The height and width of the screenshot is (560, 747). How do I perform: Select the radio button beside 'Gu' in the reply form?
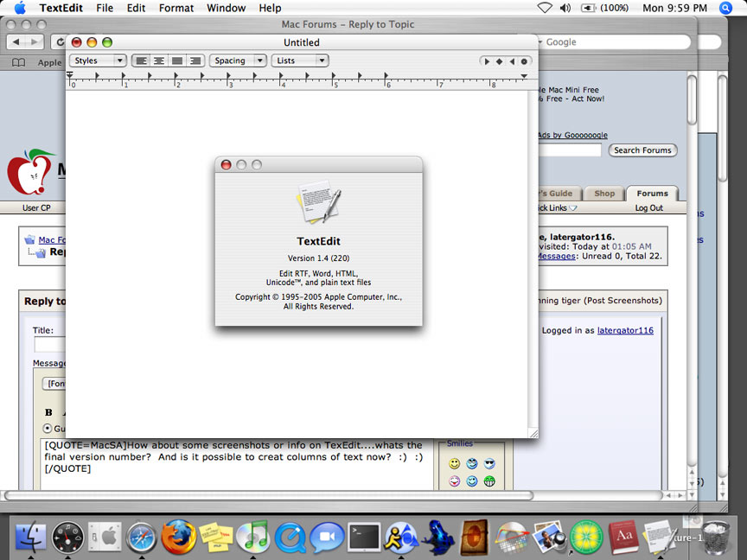[x=48, y=428]
